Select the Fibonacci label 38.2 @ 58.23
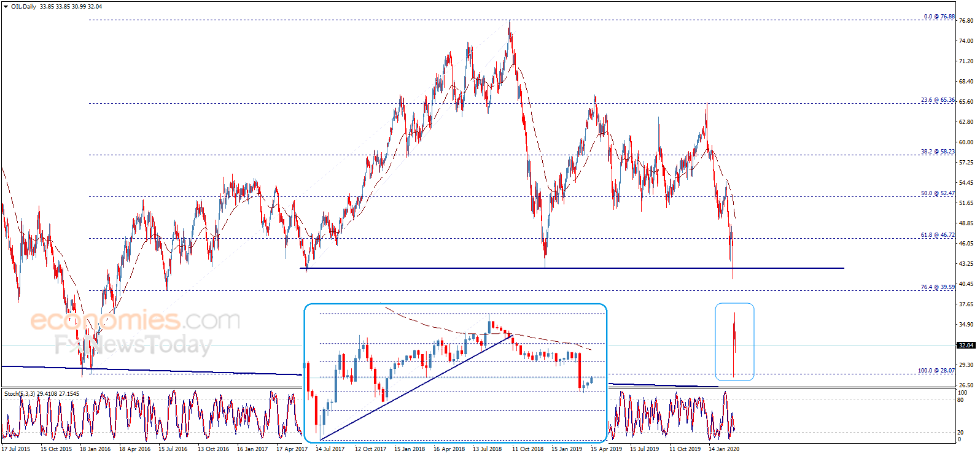Viewport: 980px width, 456px height. click(x=938, y=152)
